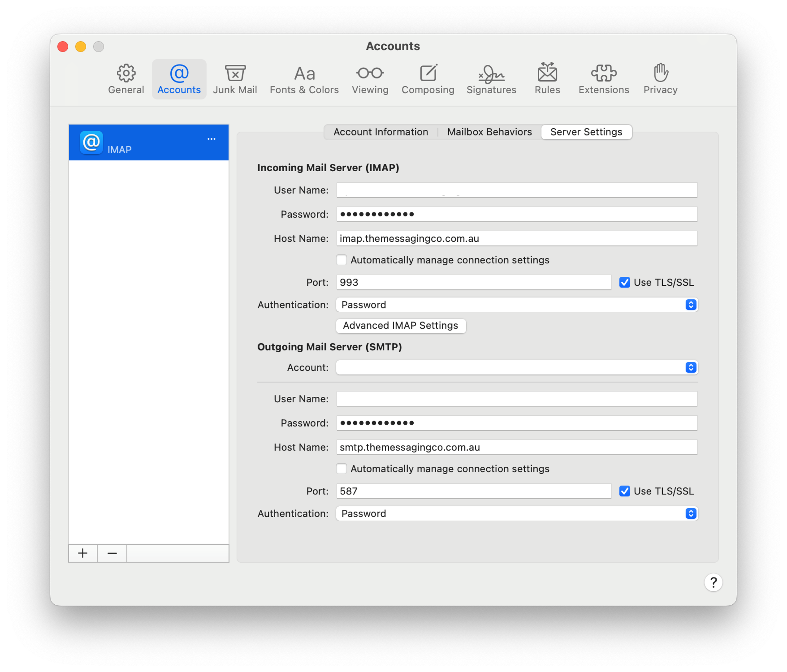Open outgoing SMTP Authentication dropdown

pyautogui.click(x=517, y=514)
